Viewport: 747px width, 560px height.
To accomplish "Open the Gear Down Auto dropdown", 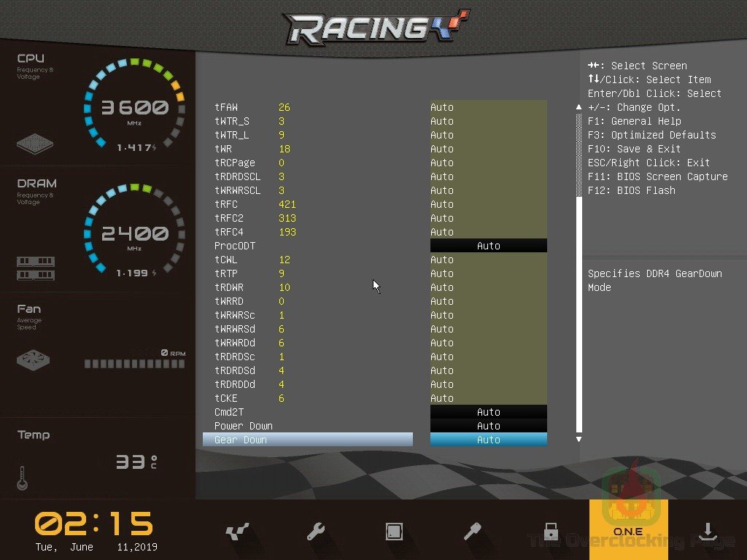I will [488, 439].
